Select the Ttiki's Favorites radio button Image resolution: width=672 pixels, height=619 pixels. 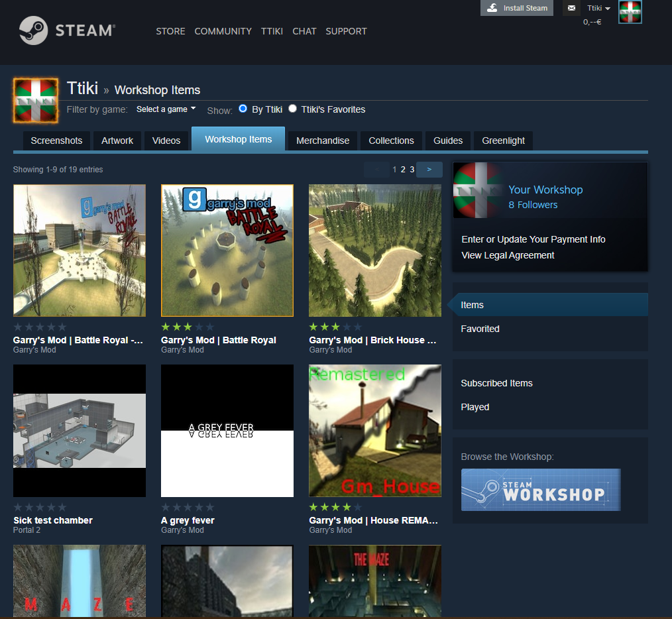[293, 109]
